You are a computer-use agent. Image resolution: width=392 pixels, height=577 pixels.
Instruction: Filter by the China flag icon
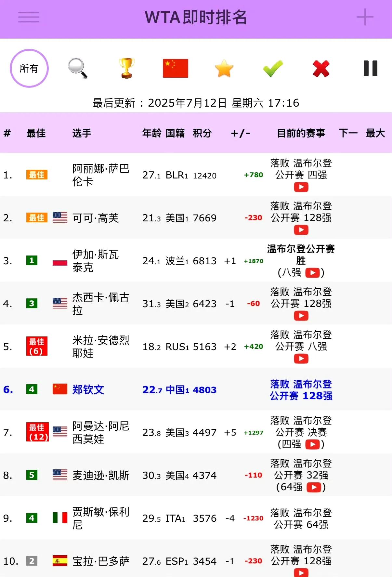(176, 68)
